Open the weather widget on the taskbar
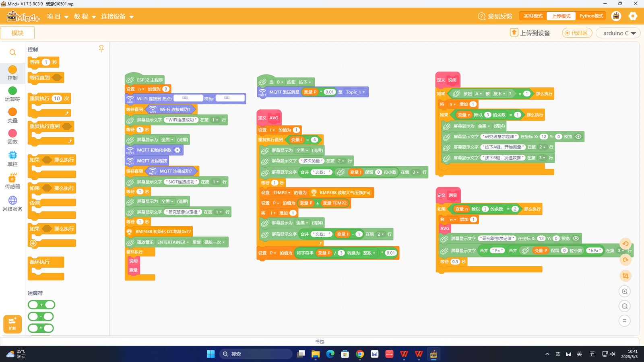Screen dimensions: 644x362 16,354
